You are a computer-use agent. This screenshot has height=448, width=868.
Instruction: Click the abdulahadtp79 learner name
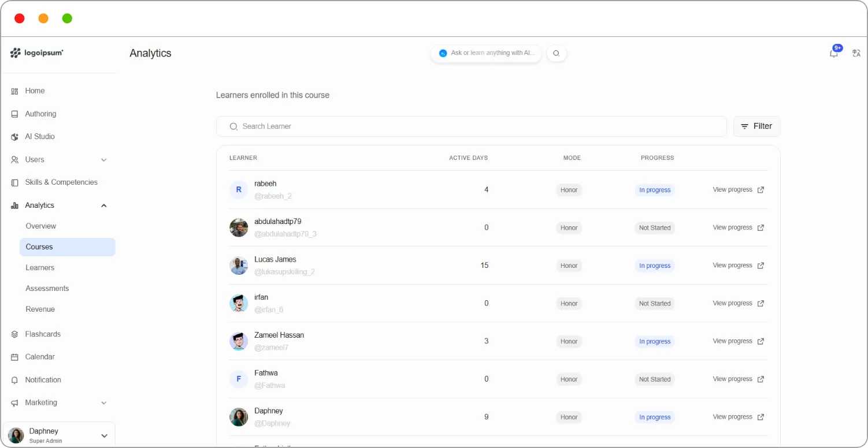[x=278, y=222]
